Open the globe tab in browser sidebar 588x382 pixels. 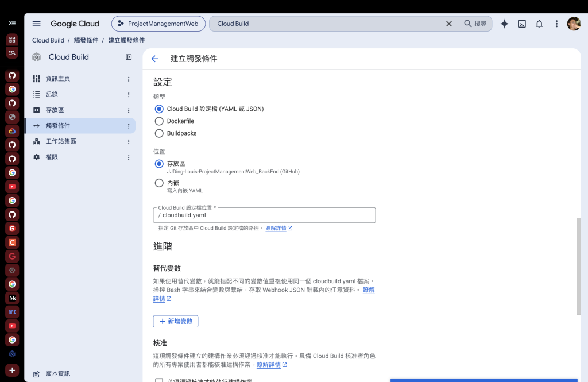click(x=12, y=117)
